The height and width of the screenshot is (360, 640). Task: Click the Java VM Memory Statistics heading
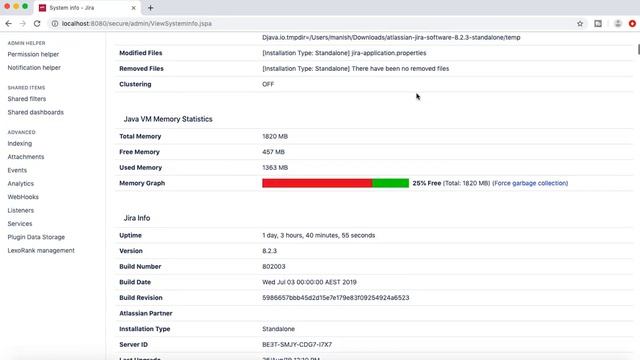tap(168, 119)
